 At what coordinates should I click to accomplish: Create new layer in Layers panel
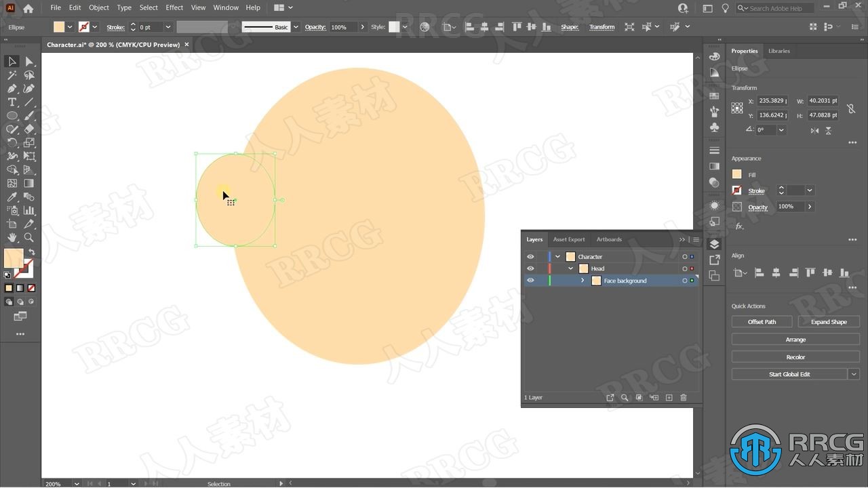point(669,398)
